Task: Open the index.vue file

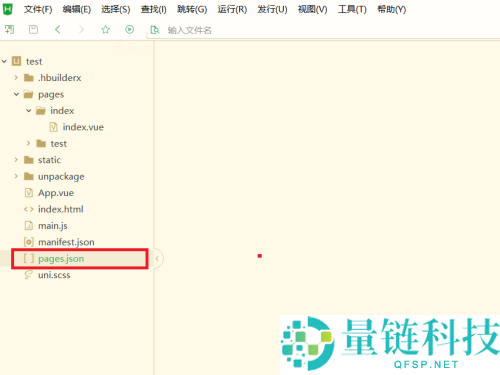Action: tap(83, 127)
